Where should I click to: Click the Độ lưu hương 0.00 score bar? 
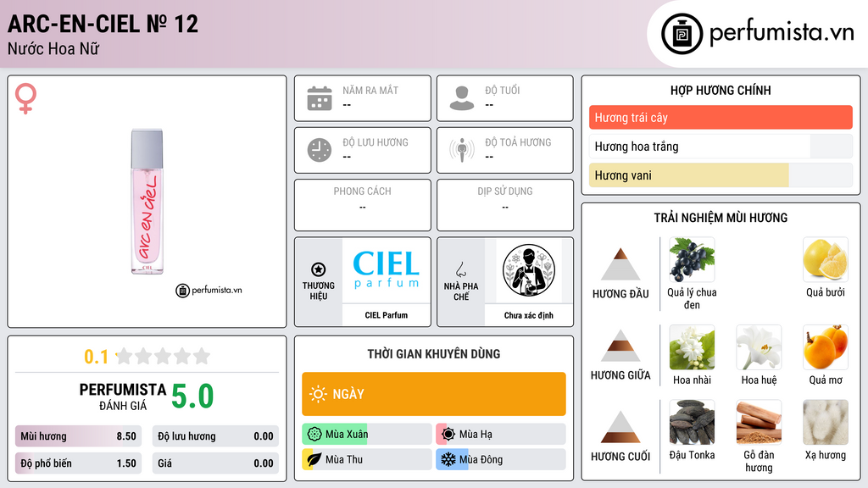(215, 436)
